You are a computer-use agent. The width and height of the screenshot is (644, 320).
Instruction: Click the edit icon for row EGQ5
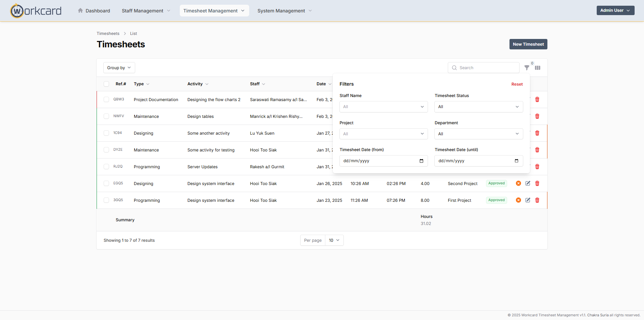528,183
